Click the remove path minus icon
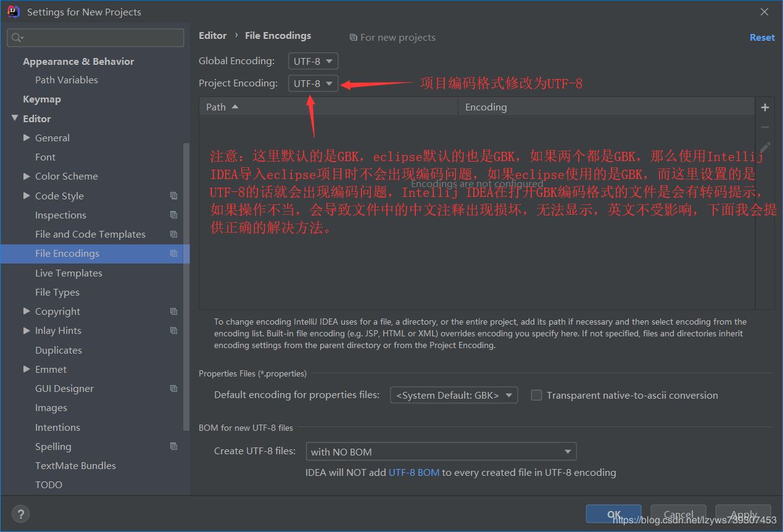The width and height of the screenshot is (783, 532). click(765, 127)
